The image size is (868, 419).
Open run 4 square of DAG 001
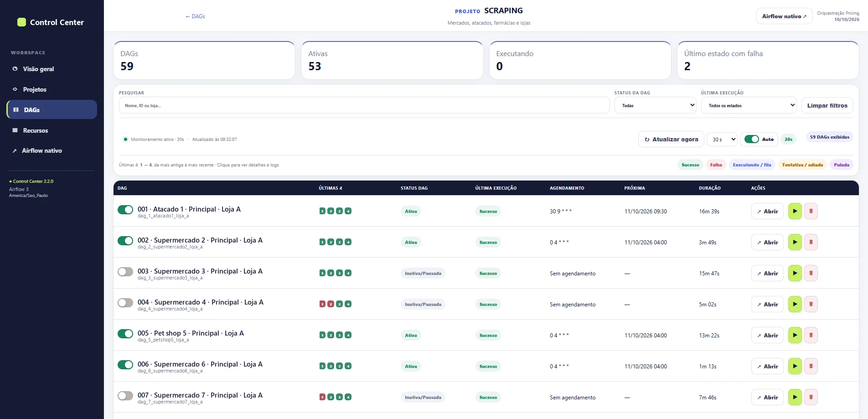(348, 211)
